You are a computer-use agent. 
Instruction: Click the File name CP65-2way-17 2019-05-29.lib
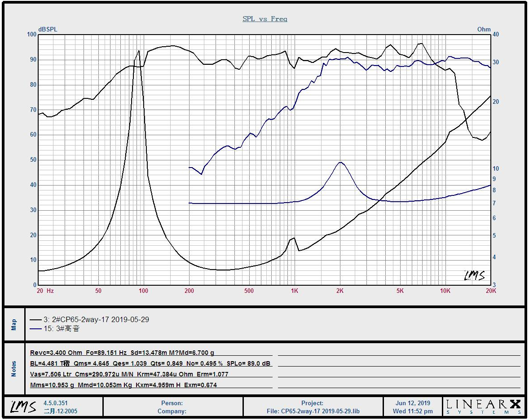pos(313,411)
